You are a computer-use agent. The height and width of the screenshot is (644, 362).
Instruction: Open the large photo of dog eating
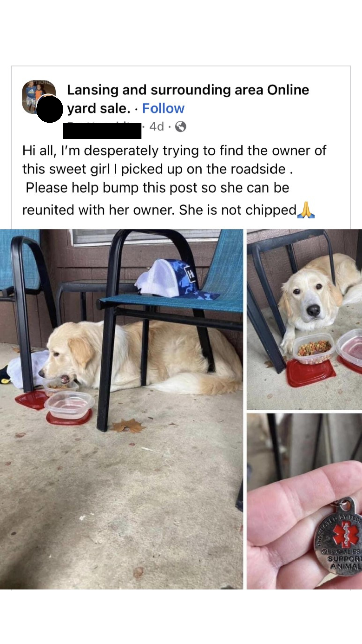tap(121, 409)
